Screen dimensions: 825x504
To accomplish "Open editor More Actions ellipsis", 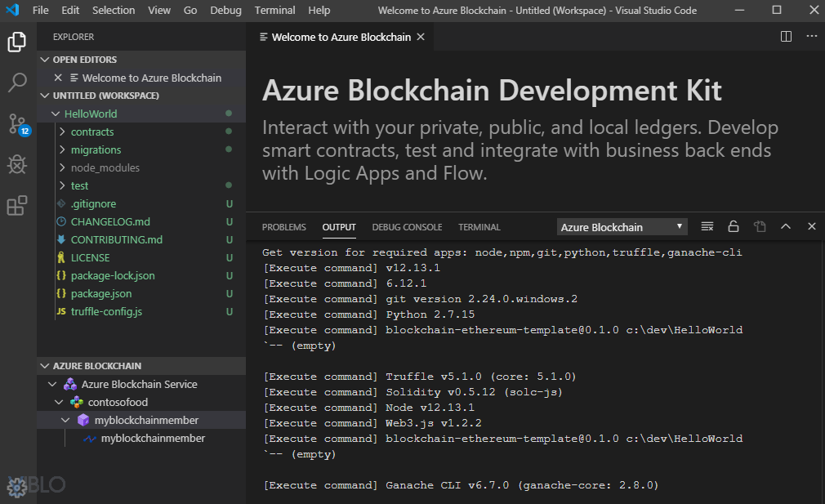I will 811,37.
